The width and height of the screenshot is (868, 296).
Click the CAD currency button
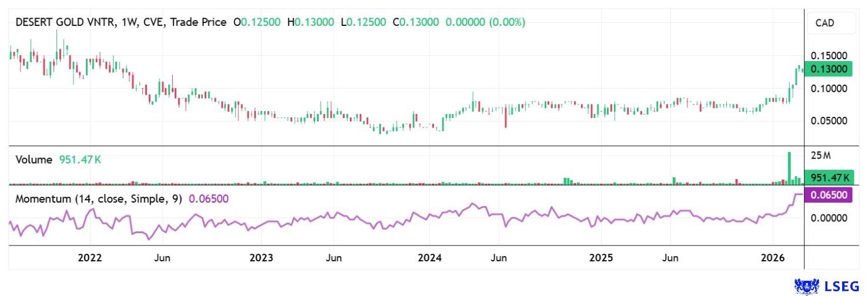coord(831,24)
